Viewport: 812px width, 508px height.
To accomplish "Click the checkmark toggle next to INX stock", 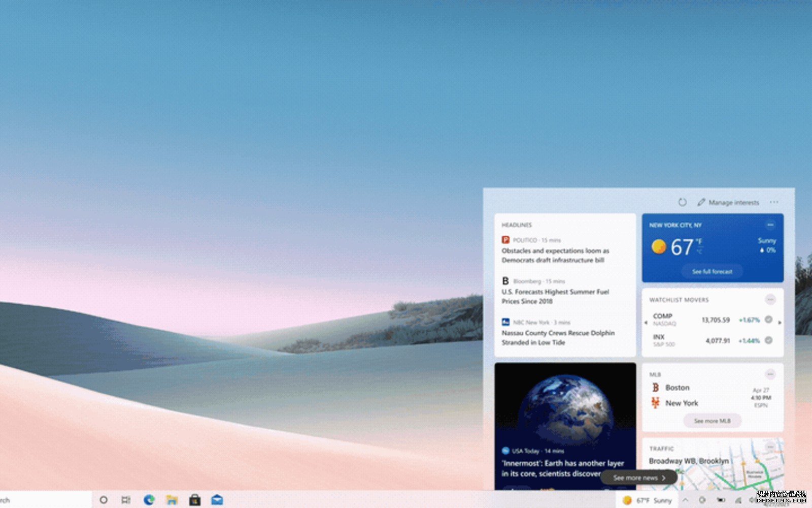I will [768, 340].
